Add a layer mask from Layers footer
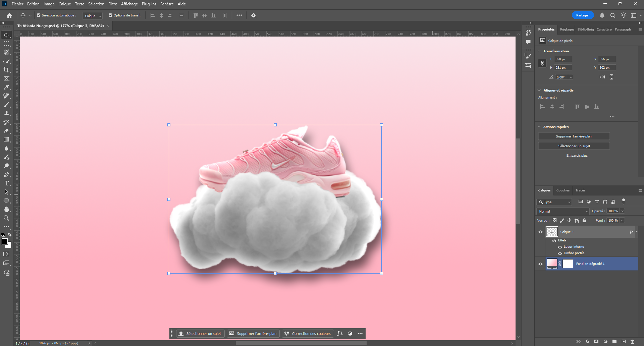 (596, 342)
